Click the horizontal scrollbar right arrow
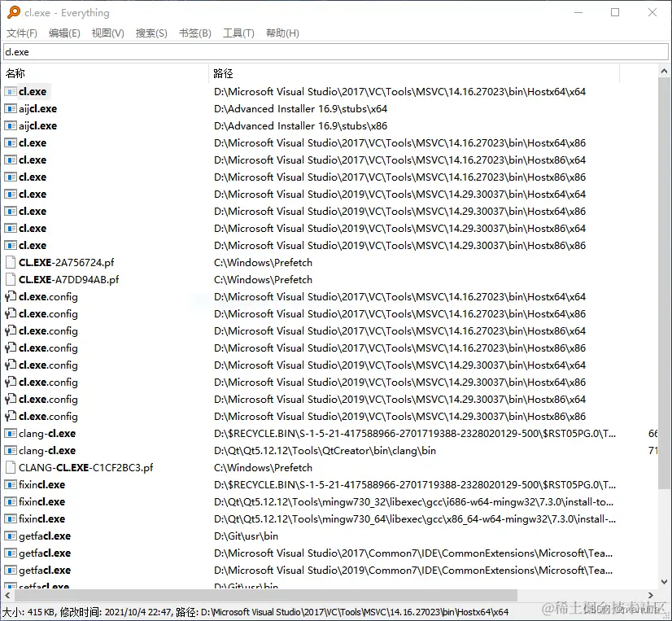The image size is (672, 621). coord(651,595)
